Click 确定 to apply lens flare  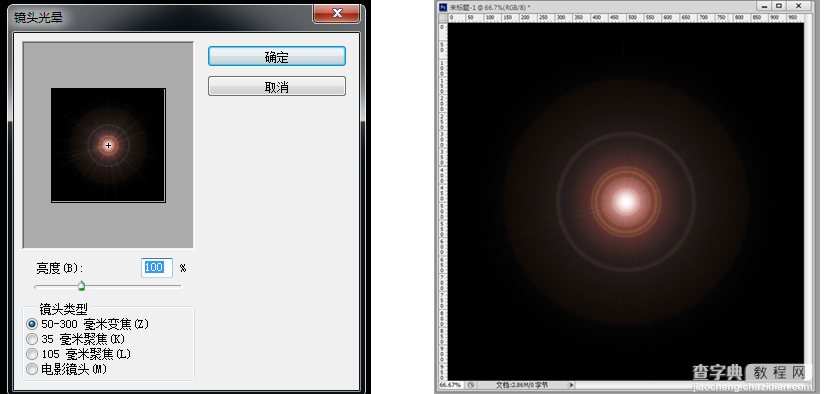pos(277,56)
